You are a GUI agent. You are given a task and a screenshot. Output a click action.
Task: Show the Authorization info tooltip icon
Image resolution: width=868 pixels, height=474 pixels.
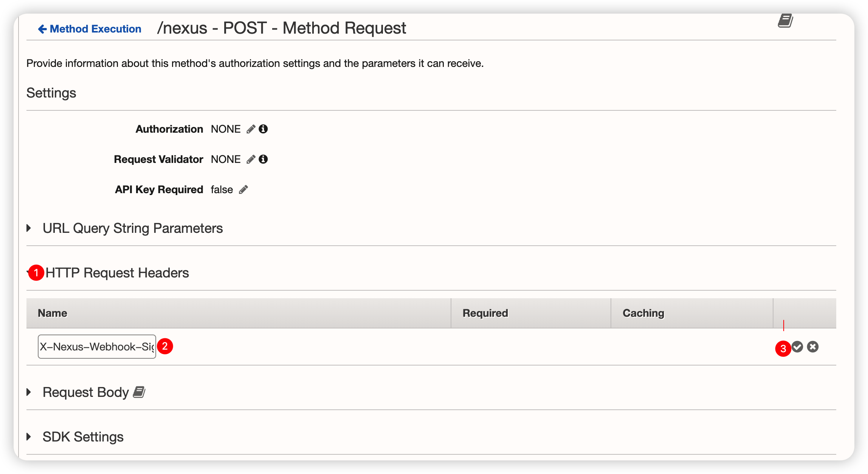263,129
